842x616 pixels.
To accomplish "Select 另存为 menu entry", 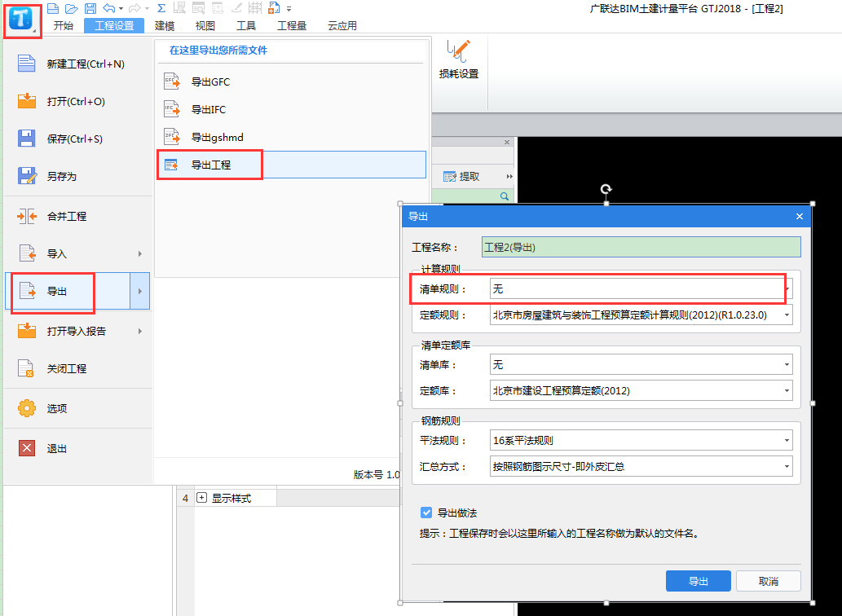I will pos(78,177).
